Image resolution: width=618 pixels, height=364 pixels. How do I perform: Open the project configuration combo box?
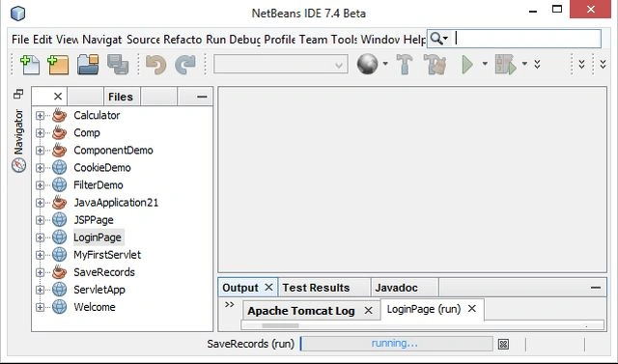pyautogui.click(x=281, y=64)
